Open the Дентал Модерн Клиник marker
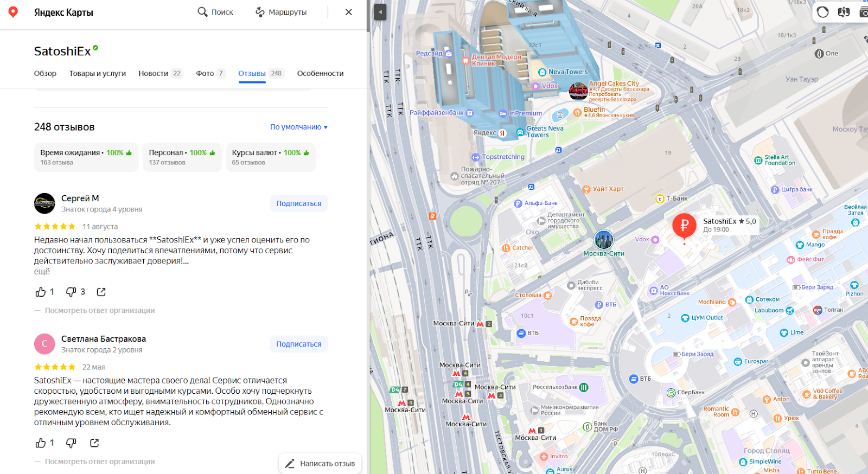The height and width of the screenshot is (474, 868). click(x=465, y=61)
